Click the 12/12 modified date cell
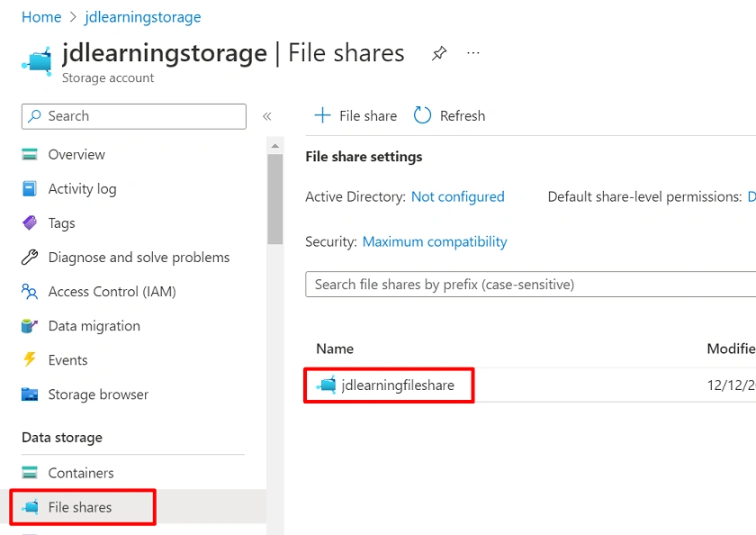The height and width of the screenshot is (535, 756). (731, 385)
